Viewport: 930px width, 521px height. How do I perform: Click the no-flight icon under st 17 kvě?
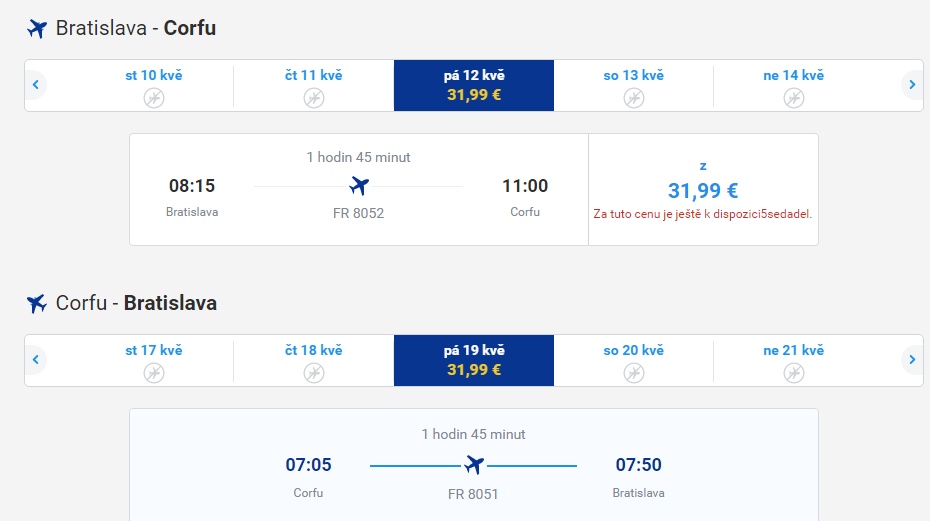(154, 373)
